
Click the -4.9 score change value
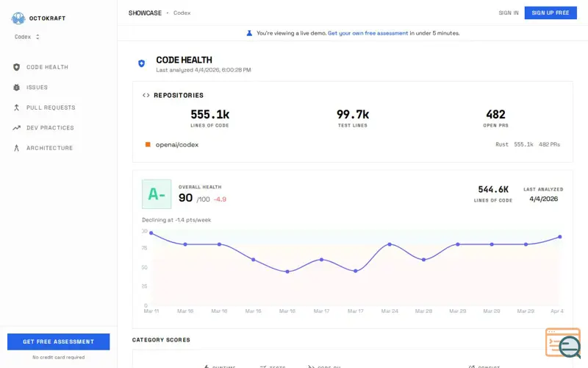[x=220, y=199]
